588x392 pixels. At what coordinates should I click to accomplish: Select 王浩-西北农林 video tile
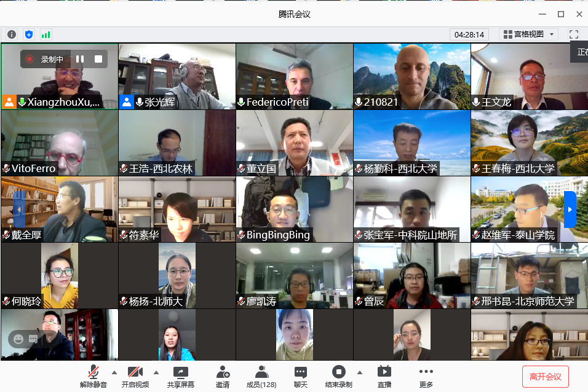pos(177,143)
